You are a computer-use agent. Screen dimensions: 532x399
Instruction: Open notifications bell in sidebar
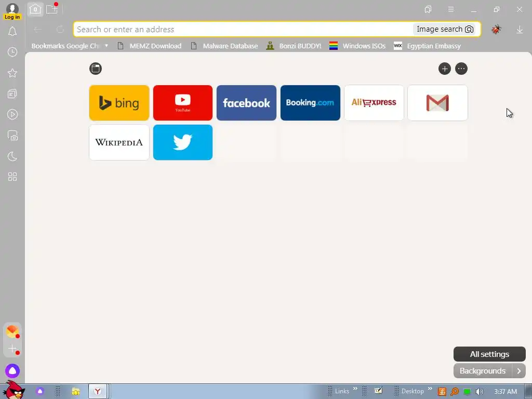(x=12, y=31)
